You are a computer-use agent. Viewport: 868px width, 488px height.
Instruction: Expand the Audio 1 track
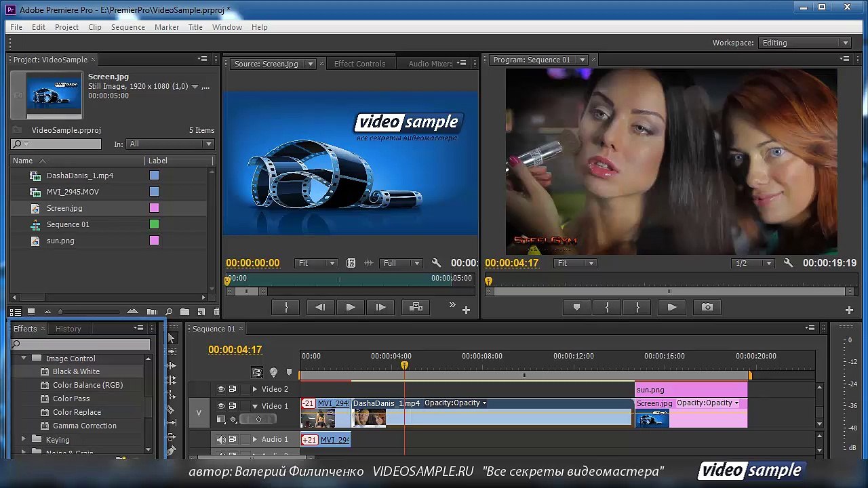(x=255, y=440)
